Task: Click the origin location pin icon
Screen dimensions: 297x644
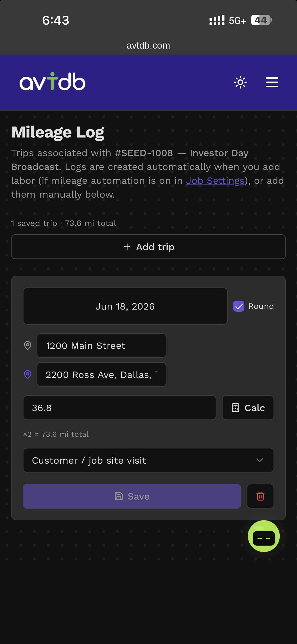Action: (x=27, y=345)
